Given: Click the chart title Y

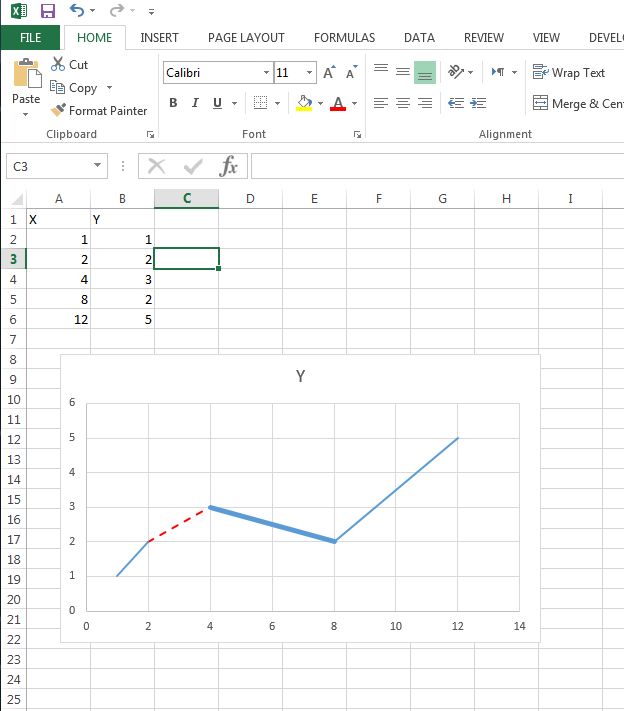Looking at the screenshot, I should (300, 376).
